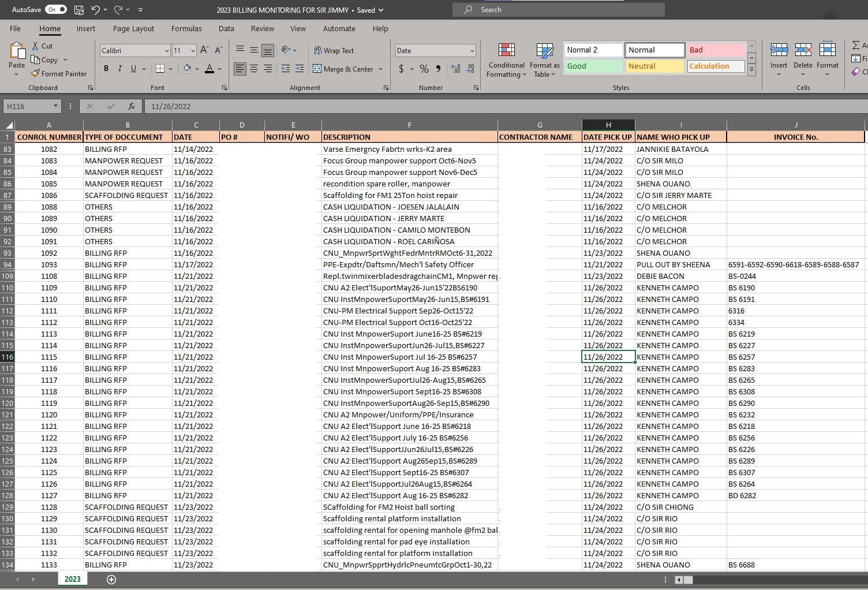Viewport: 868px width, 590px height.
Task: Click the Cut scissors icon
Action: coord(36,46)
